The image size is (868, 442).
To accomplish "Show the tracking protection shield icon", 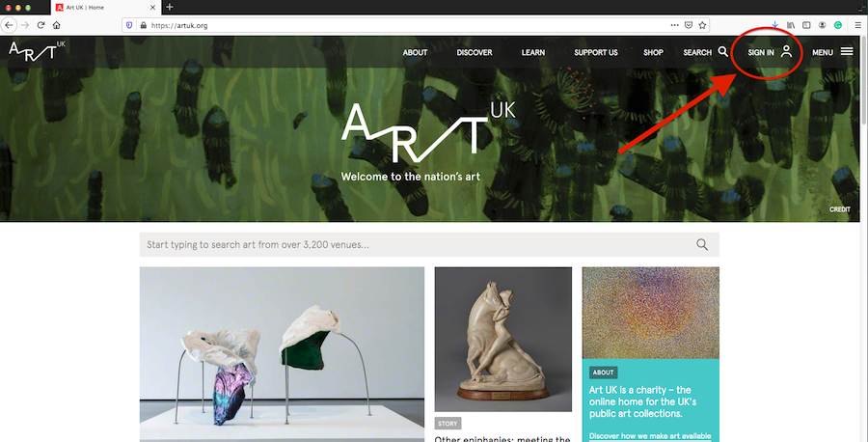I will (129, 25).
